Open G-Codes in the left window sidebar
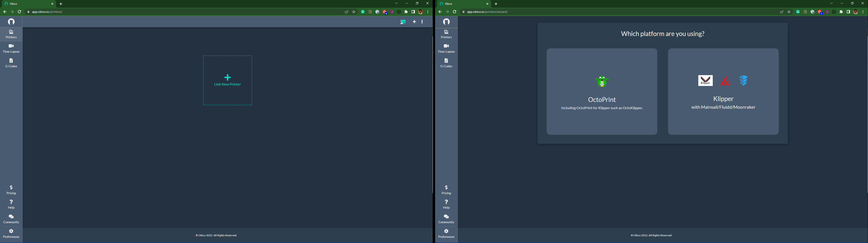Screen dimensions: 868x243 pyautogui.click(x=11, y=63)
